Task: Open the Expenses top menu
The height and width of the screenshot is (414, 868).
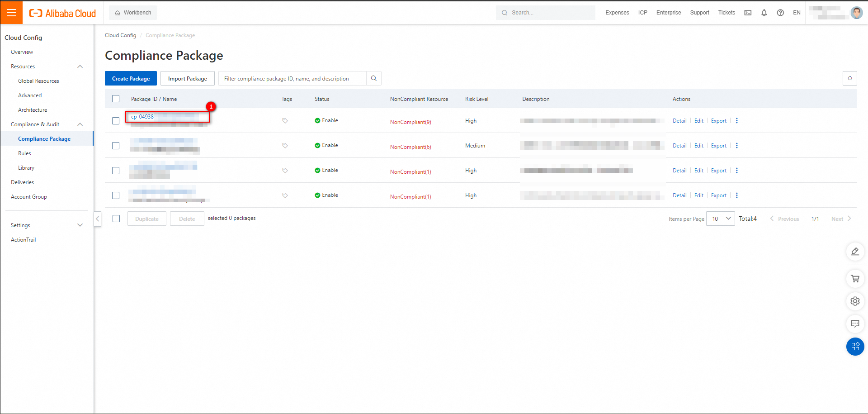Action: [x=617, y=13]
